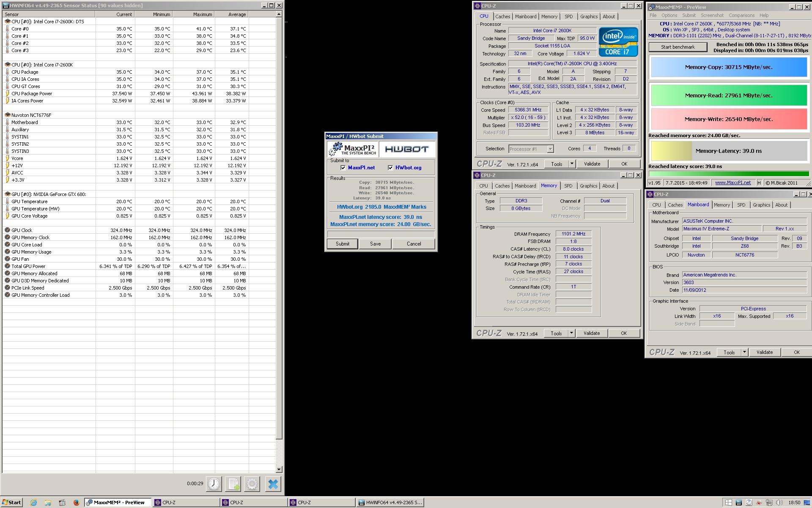Image resolution: width=812 pixels, height=508 pixels.
Task: Open the MaxxMEM File menu
Action: [x=653, y=15]
